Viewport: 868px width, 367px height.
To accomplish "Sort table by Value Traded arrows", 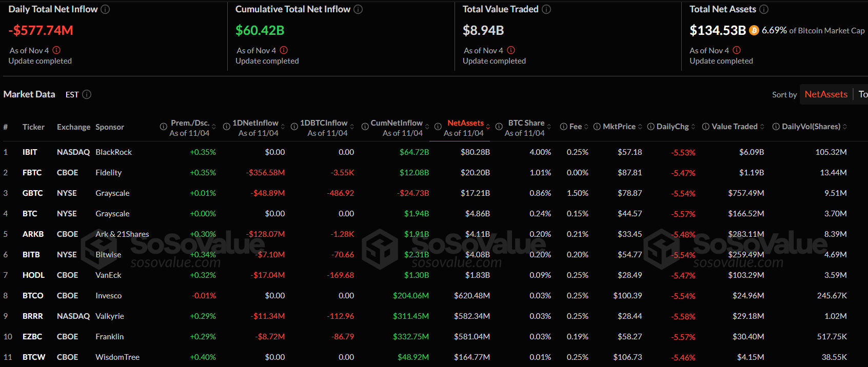I will [762, 127].
